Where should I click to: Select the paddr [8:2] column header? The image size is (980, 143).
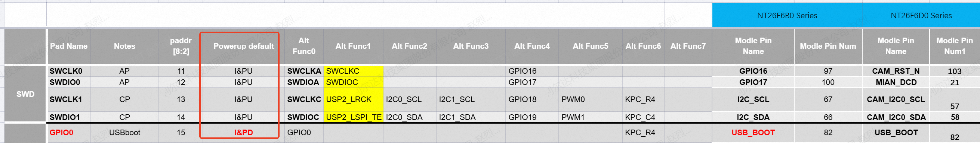coord(181,46)
